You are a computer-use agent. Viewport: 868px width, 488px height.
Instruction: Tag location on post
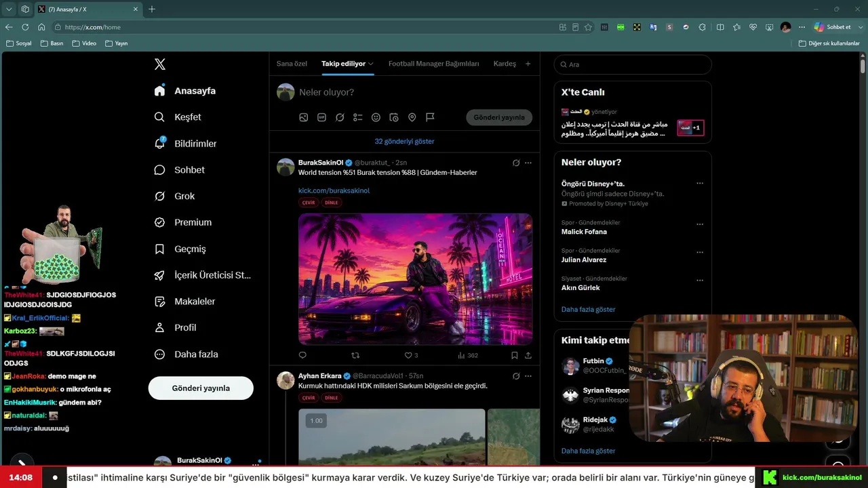tap(412, 117)
